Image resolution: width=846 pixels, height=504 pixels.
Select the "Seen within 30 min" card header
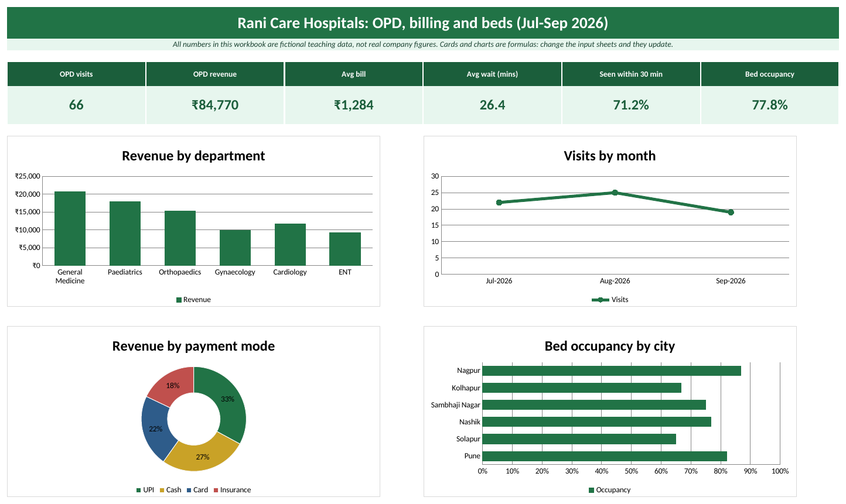[x=631, y=74]
